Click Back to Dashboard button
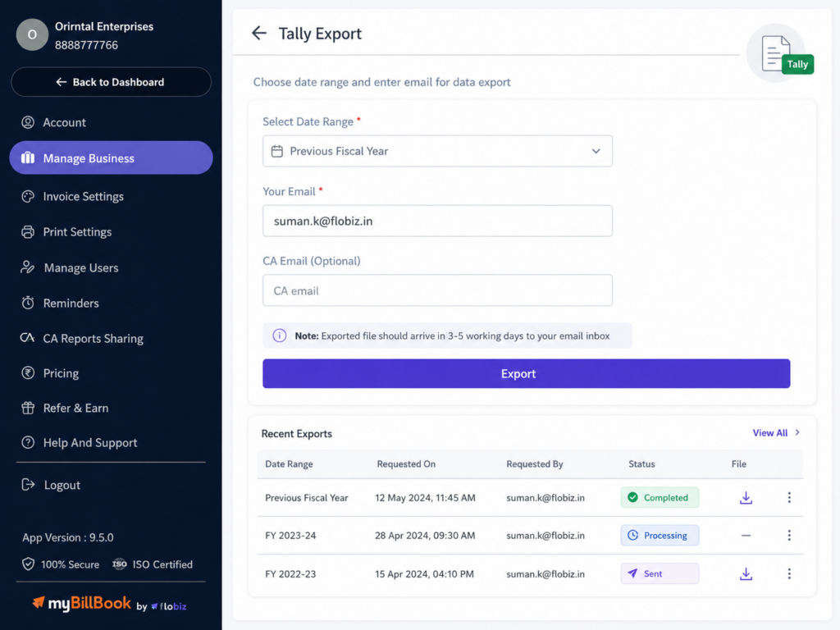 (x=111, y=82)
